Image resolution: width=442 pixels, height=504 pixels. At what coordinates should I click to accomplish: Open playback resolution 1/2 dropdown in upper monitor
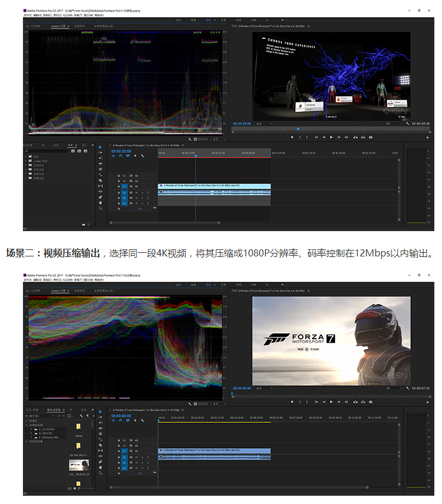click(394, 124)
